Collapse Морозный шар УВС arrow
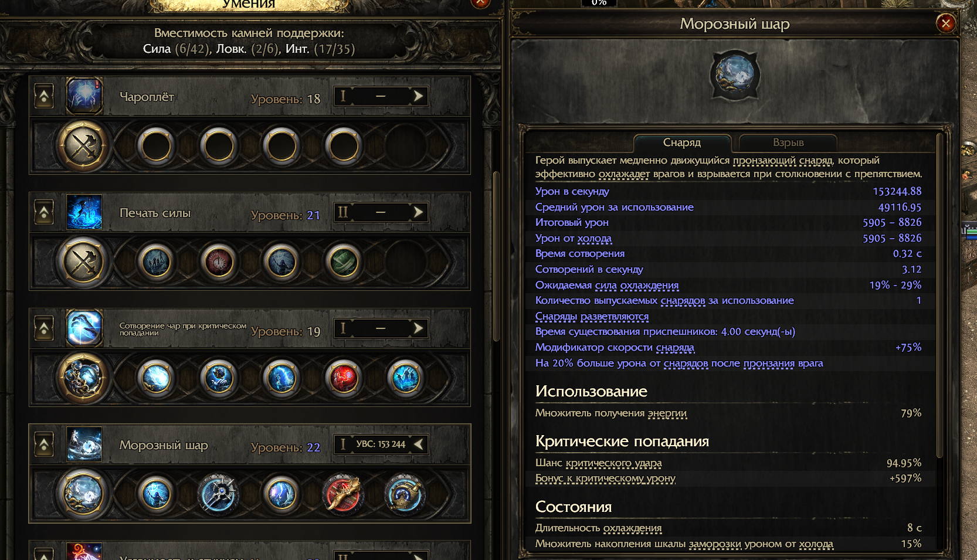The width and height of the screenshot is (977, 560). pos(418,444)
